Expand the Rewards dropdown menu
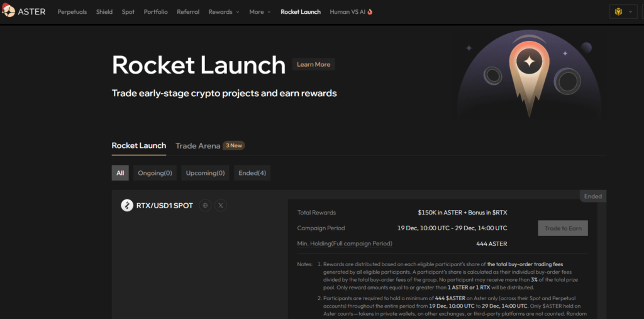This screenshot has width=644, height=319. [224, 12]
